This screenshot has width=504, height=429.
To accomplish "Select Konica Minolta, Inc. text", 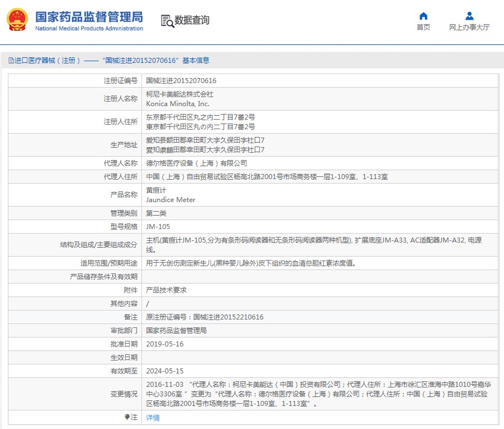I will [177, 104].
